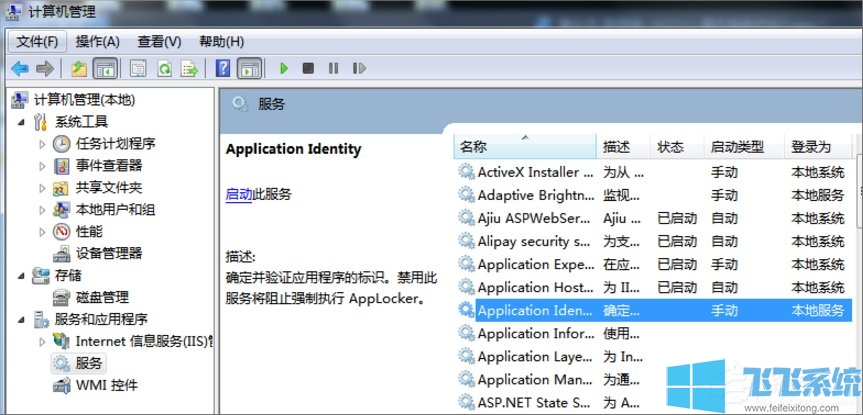This screenshot has height=415, width=863.
Task: Click the 启动 link to start service
Action: 239,194
